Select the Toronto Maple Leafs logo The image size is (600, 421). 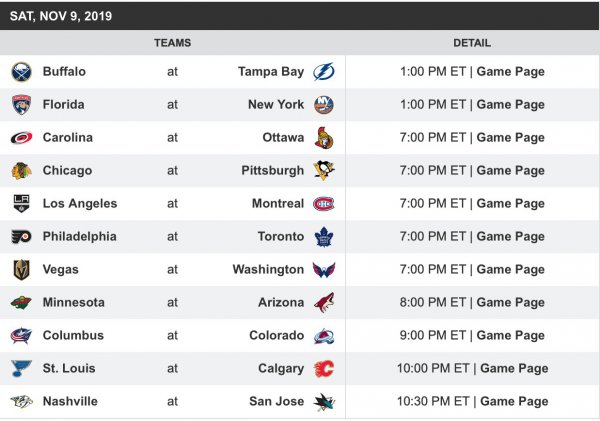point(324,237)
